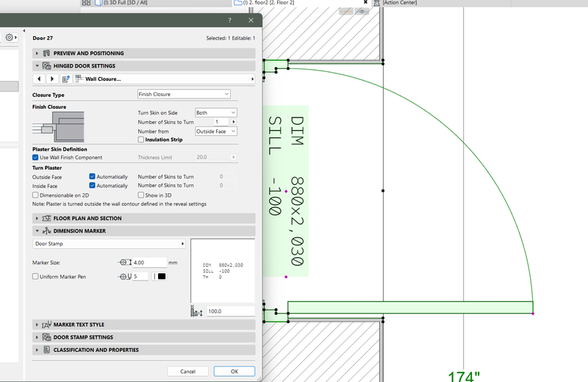The height and width of the screenshot is (382, 588).
Task: Open Wall Closure page selector arrow
Action: (252, 79)
